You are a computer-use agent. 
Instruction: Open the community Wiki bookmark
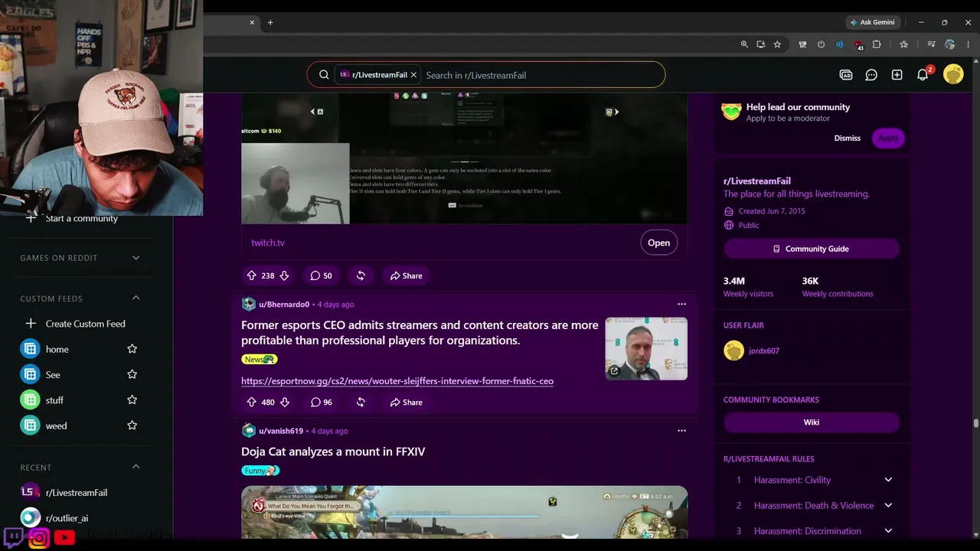pos(812,422)
